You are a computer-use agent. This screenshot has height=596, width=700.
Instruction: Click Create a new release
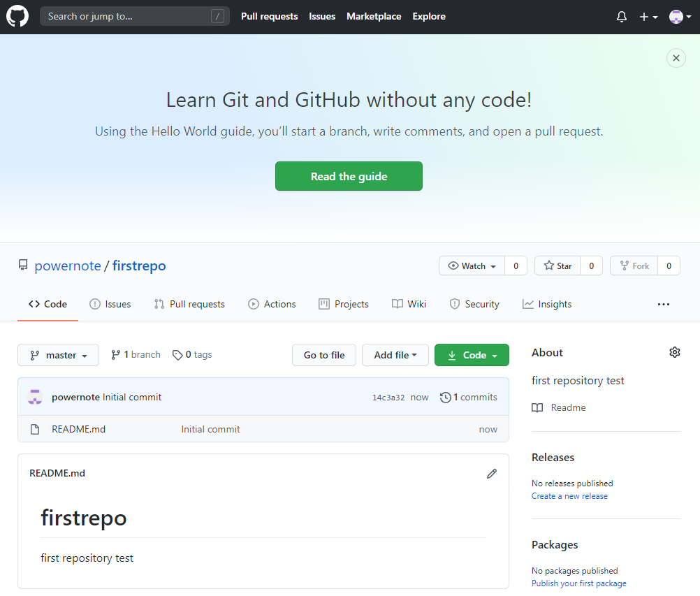coord(569,496)
